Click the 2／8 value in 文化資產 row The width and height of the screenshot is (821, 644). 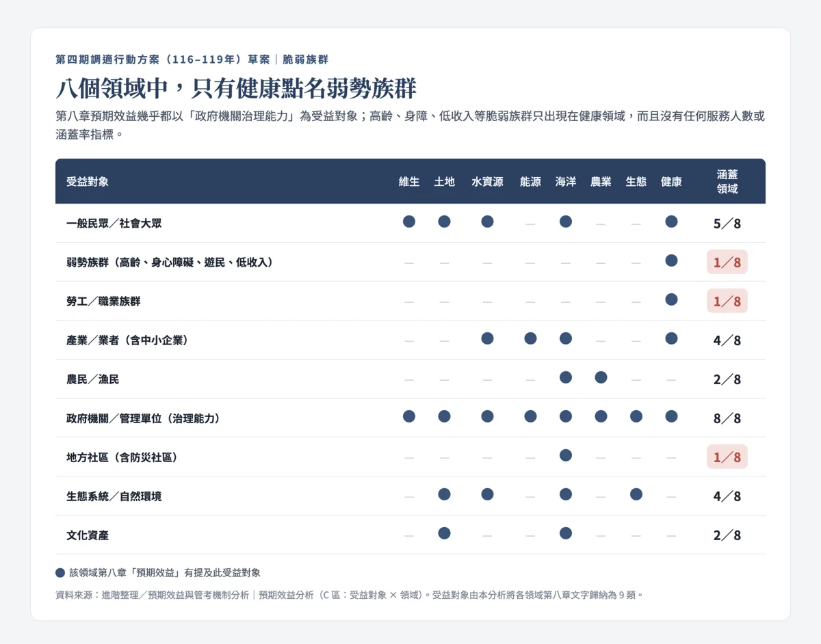[727, 535]
